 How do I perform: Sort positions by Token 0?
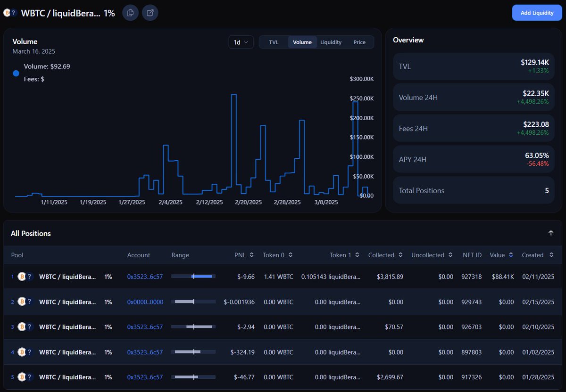click(x=278, y=255)
